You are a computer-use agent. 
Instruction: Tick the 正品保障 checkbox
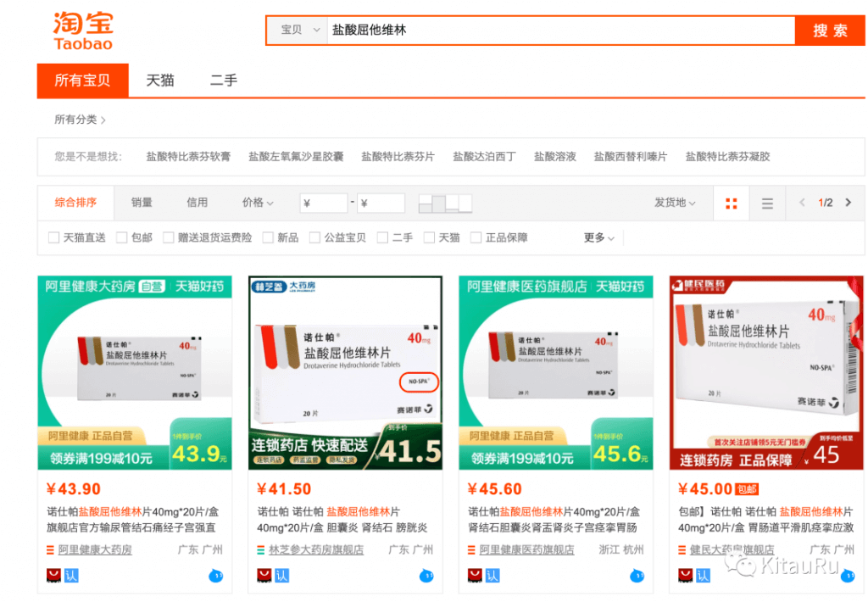tap(476, 238)
